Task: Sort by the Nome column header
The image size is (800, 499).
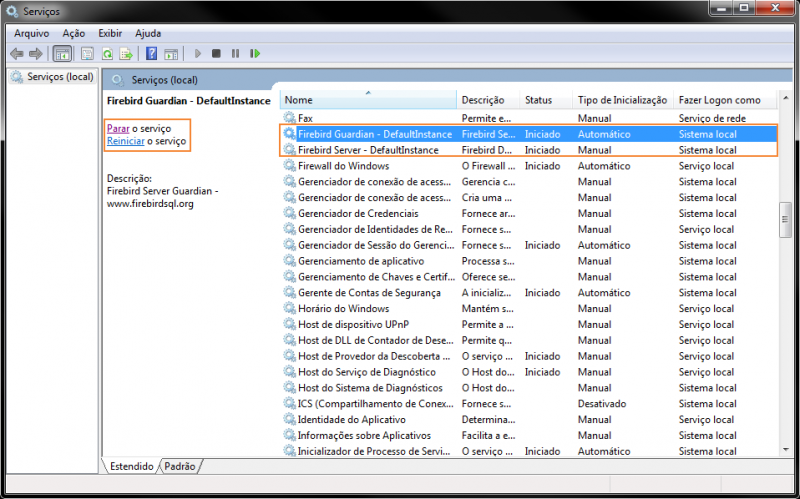Action: click(368, 100)
